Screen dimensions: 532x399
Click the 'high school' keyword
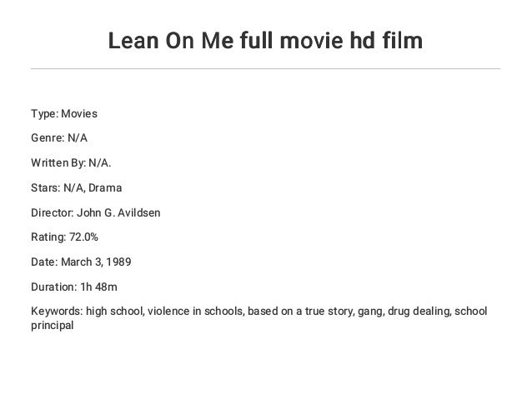click(x=114, y=311)
